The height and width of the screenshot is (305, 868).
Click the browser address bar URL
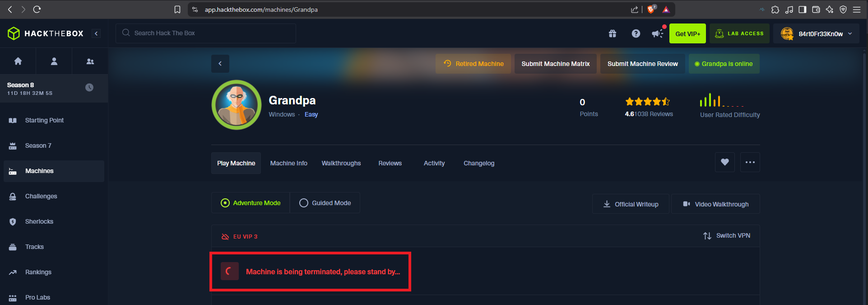(261, 9)
